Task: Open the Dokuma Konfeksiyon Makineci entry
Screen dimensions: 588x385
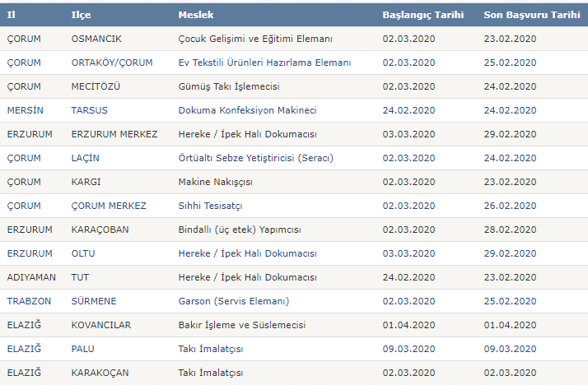Action: (x=248, y=110)
